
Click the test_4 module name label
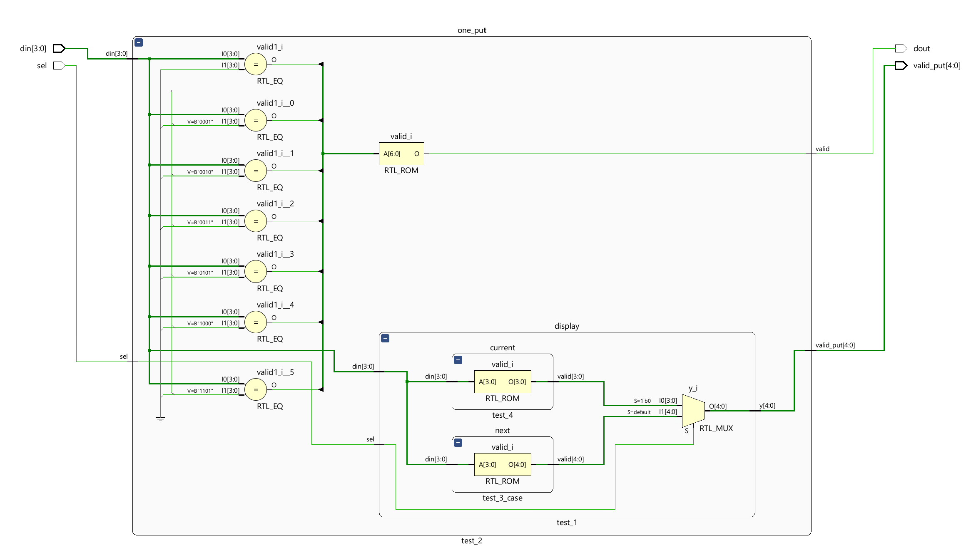[x=503, y=415]
